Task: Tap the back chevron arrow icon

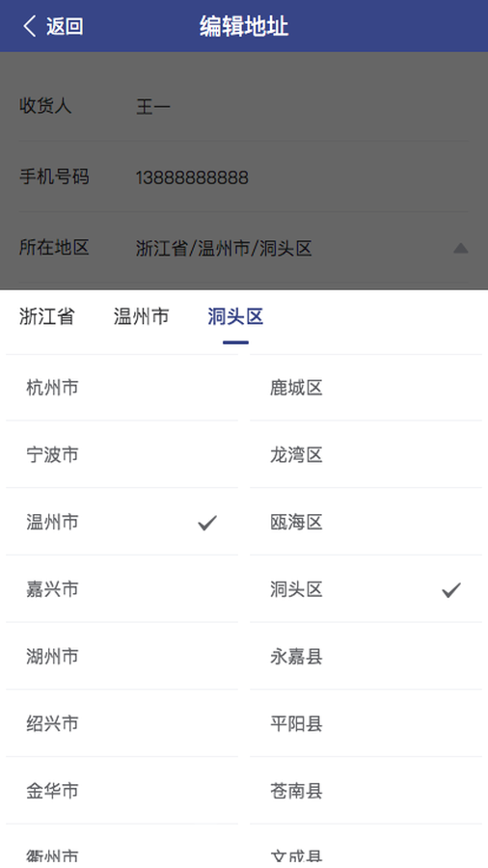Action: 30,26
